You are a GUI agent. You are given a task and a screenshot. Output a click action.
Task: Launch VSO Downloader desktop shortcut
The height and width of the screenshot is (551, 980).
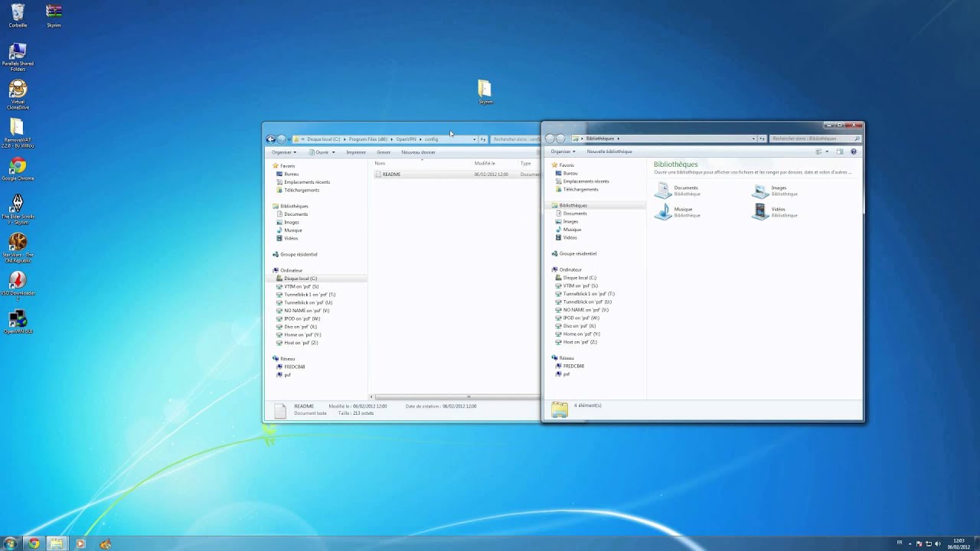coord(18,285)
